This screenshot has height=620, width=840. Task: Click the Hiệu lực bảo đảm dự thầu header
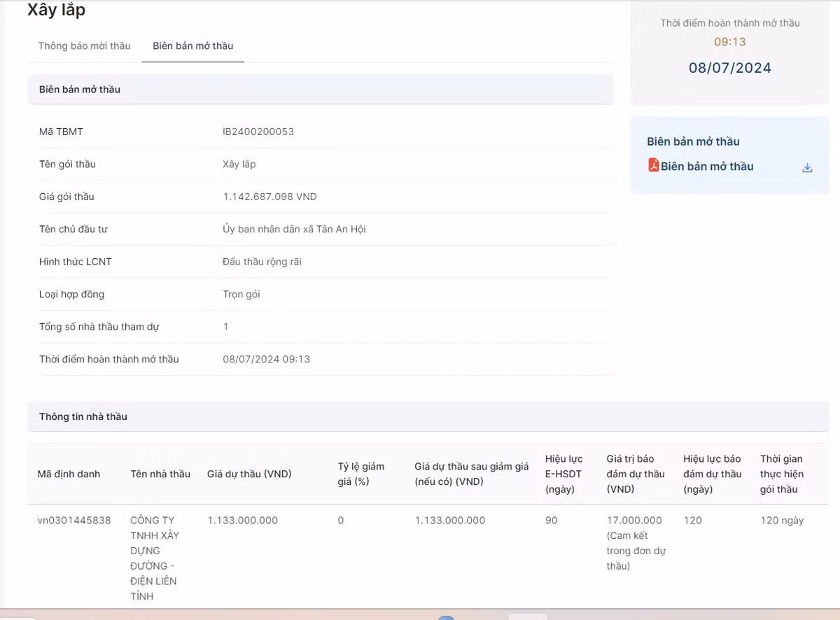pyautogui.click(x=712, y=474)
